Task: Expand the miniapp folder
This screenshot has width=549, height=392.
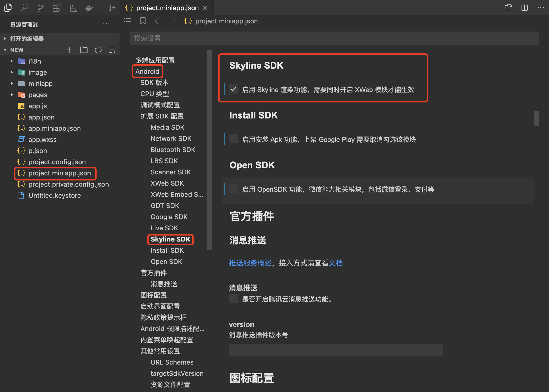Action: pyautogui.click(x=12, y=83)
